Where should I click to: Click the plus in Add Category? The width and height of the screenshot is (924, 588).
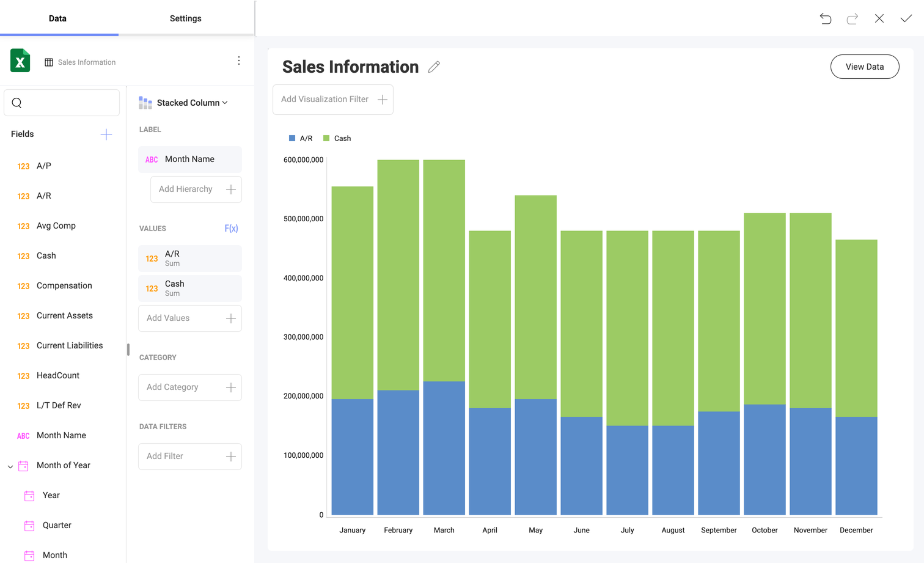pos(231,388)
